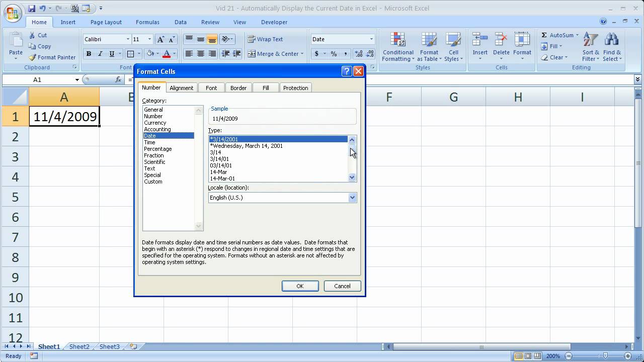Toggle bold formatting
The height and width of the screenshot is (362, 644).
89,54
